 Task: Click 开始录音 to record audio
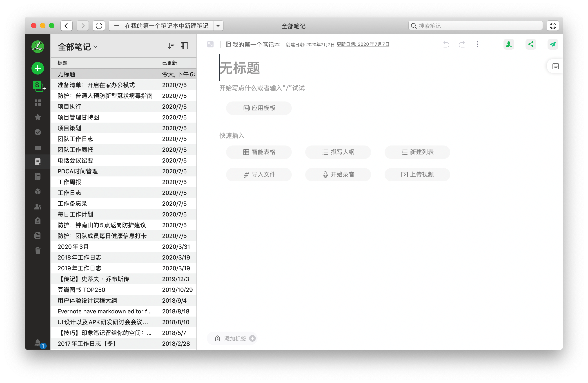(x=338, y=174)
